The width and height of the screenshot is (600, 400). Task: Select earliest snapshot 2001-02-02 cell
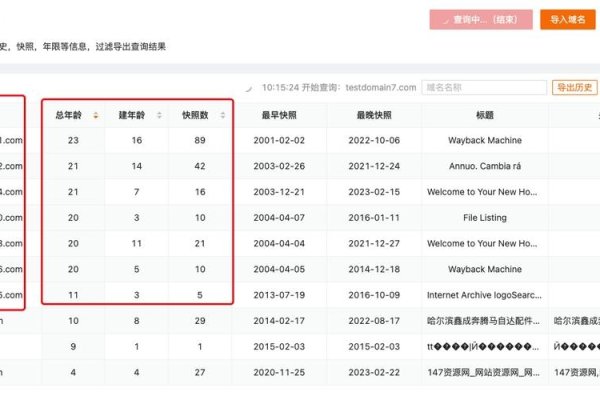point(279,140)
